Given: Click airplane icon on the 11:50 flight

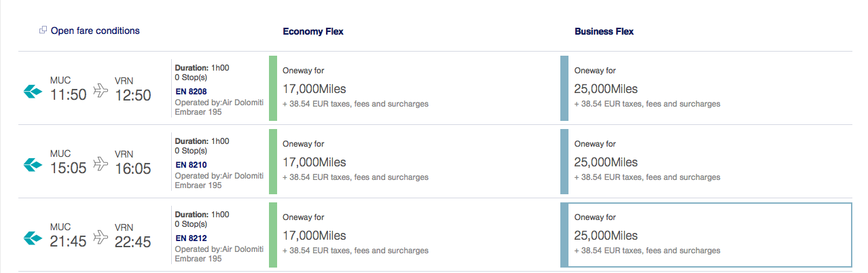Looking at the screenshot, I should 101,90.
